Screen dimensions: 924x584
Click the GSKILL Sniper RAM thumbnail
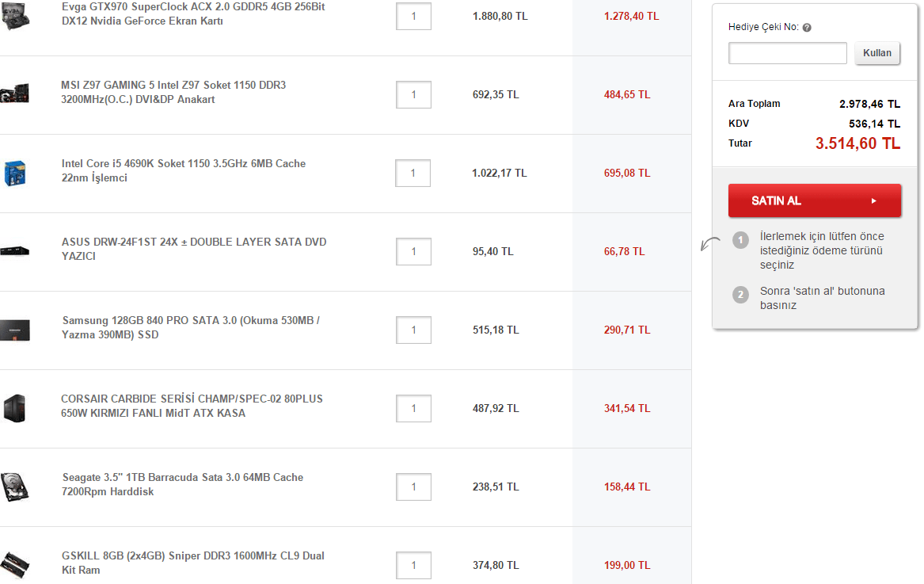coord(14,563)
